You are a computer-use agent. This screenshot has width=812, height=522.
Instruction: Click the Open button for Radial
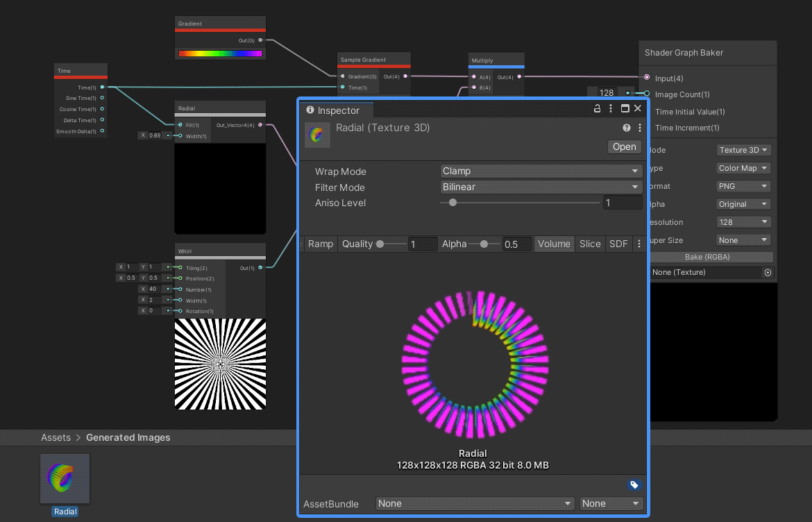pos(624,146)
